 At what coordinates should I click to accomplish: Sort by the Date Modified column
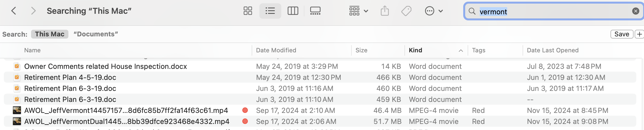coord(276,50)
